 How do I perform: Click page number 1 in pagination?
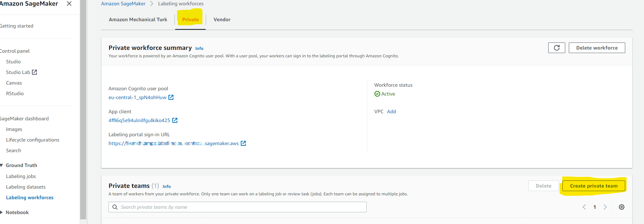tap(595, 207)
